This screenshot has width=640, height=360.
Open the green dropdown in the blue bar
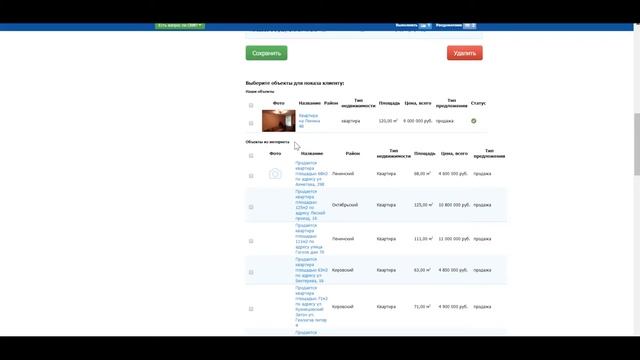click(x=180, y=26)
